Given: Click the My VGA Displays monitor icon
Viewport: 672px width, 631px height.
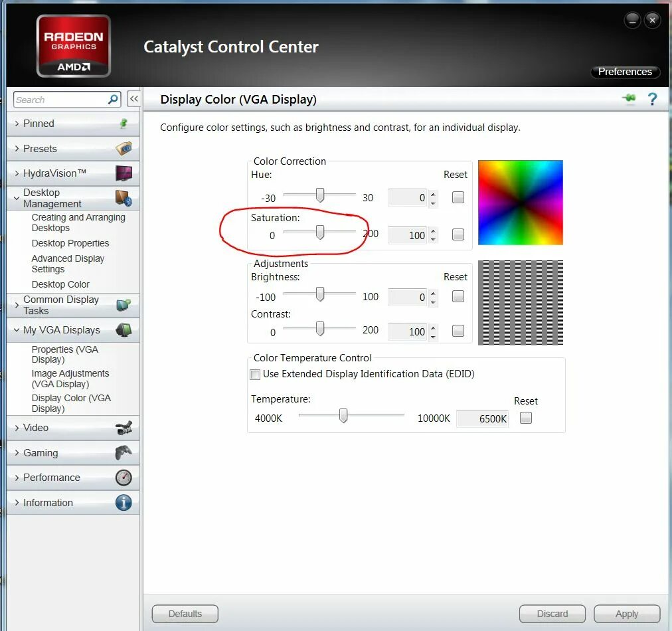Looking at the screenshot, I should [x=124, y=329].
